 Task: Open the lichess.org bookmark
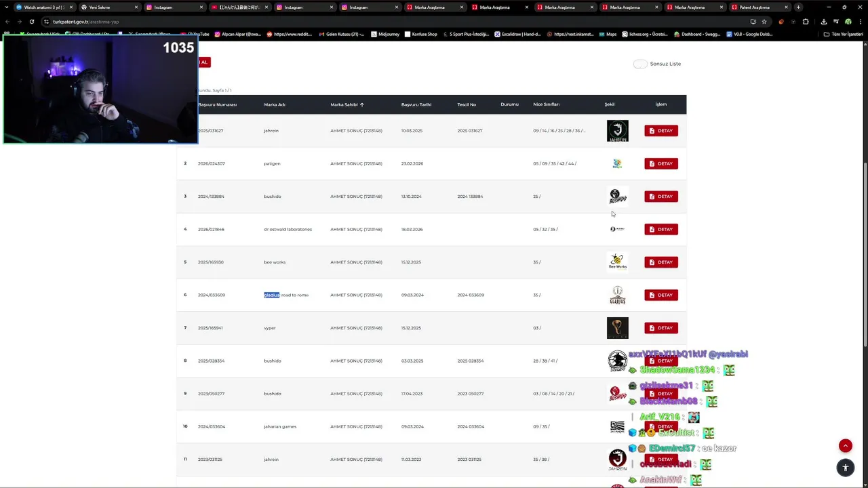point(644,34)
